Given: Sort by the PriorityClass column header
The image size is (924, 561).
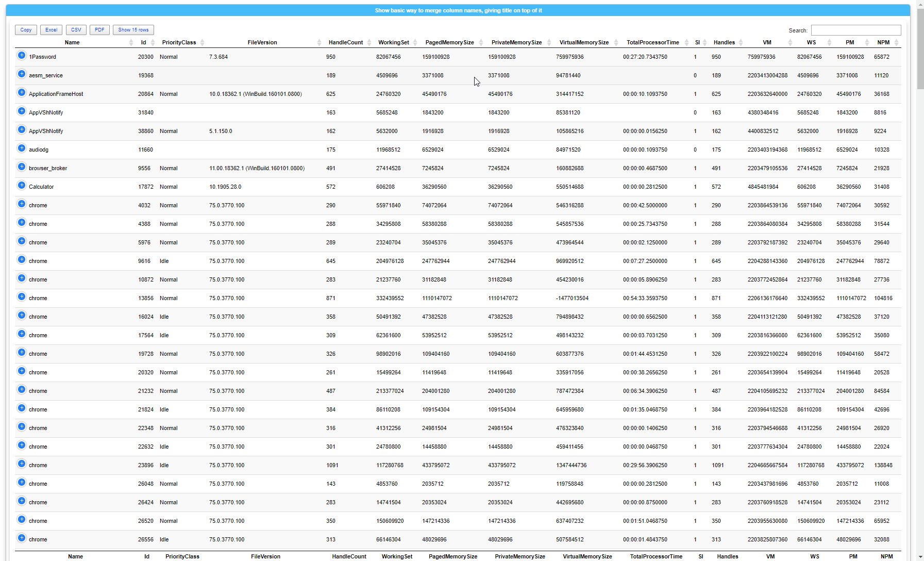Looking at the screenshot, I should click(x=179, y=42).
